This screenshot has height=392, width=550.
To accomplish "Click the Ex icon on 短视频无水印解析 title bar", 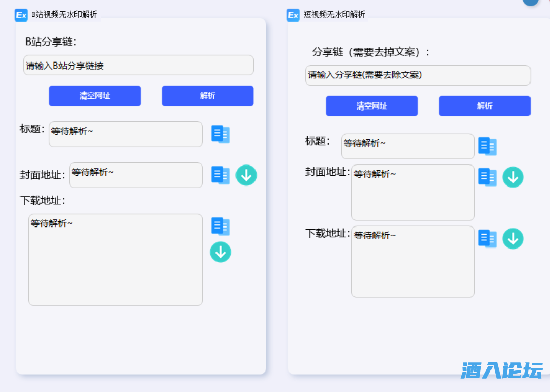I will point(293,15).
